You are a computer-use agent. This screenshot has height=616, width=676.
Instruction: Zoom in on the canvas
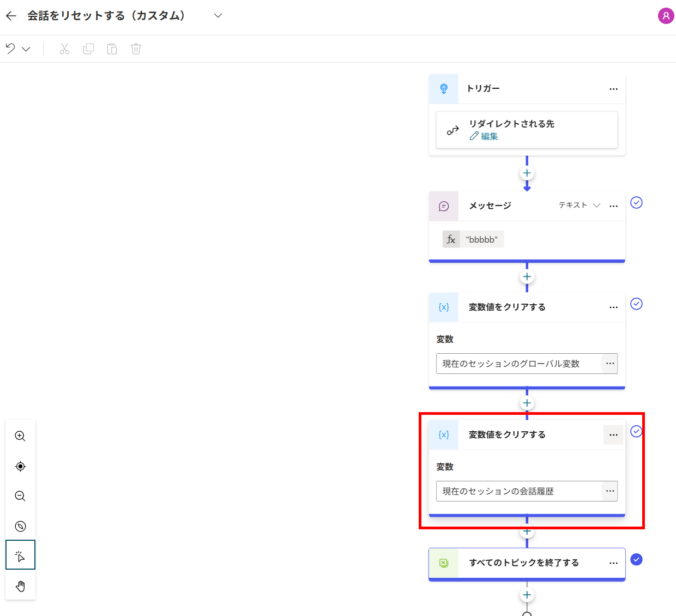(x=20, y=436)
